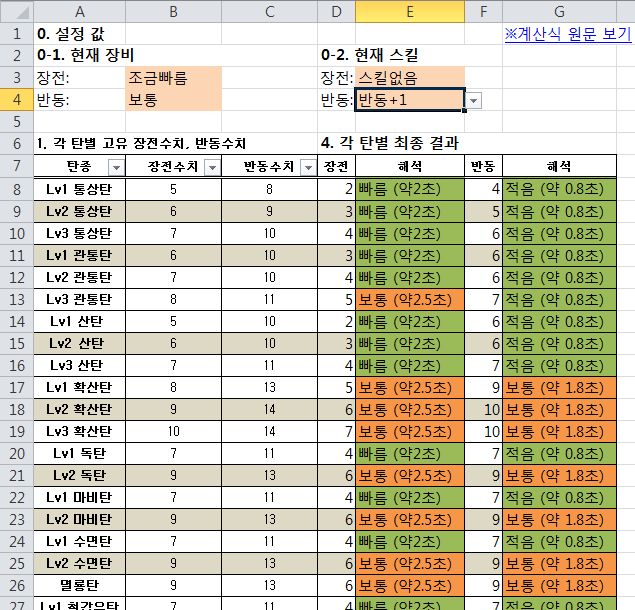Image resolution: width=635 pixels, height=610 pixels.
Task: Click the green 빠름 (약2초) cell in row 8
Action: tap(410, 189)
